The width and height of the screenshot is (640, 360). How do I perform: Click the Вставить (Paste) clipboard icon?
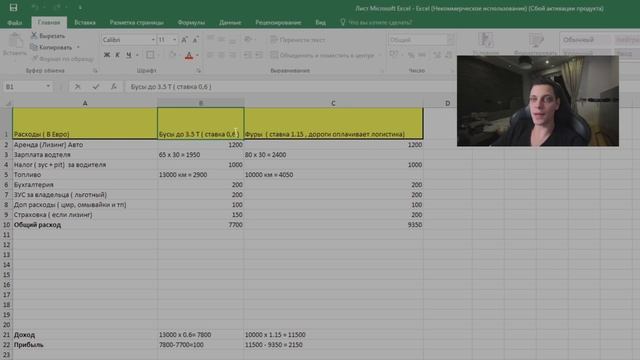coord(16,41)
